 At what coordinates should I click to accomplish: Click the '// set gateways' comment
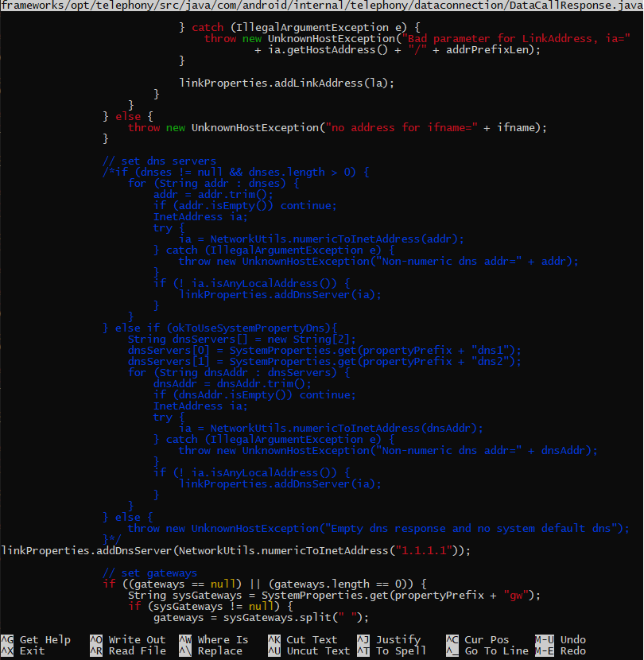point(149,573)
